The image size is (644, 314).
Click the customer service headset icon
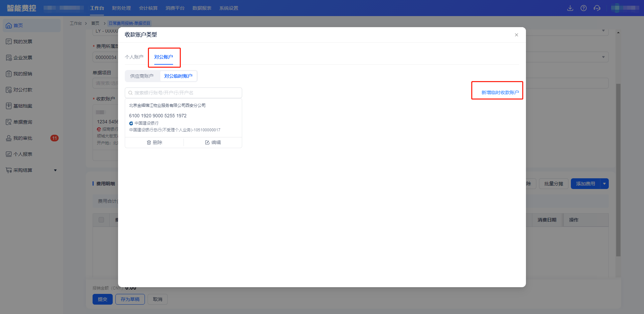pos(597,8)
